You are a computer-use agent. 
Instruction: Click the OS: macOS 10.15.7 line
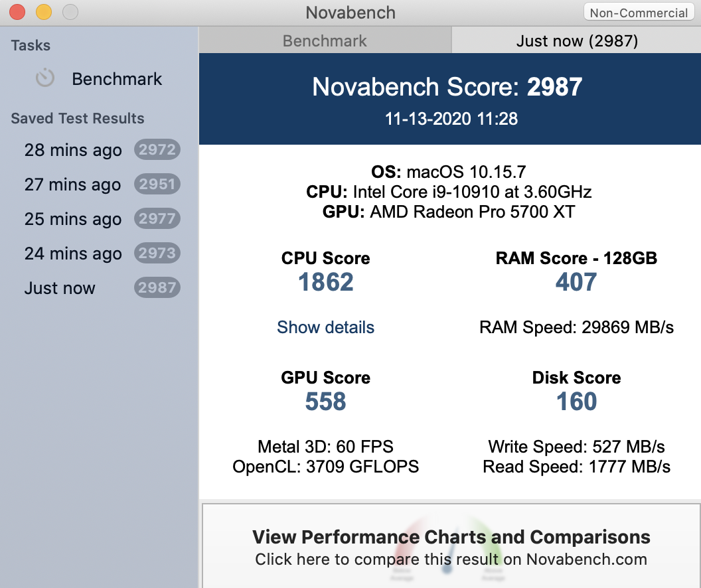tap(448, 172)
